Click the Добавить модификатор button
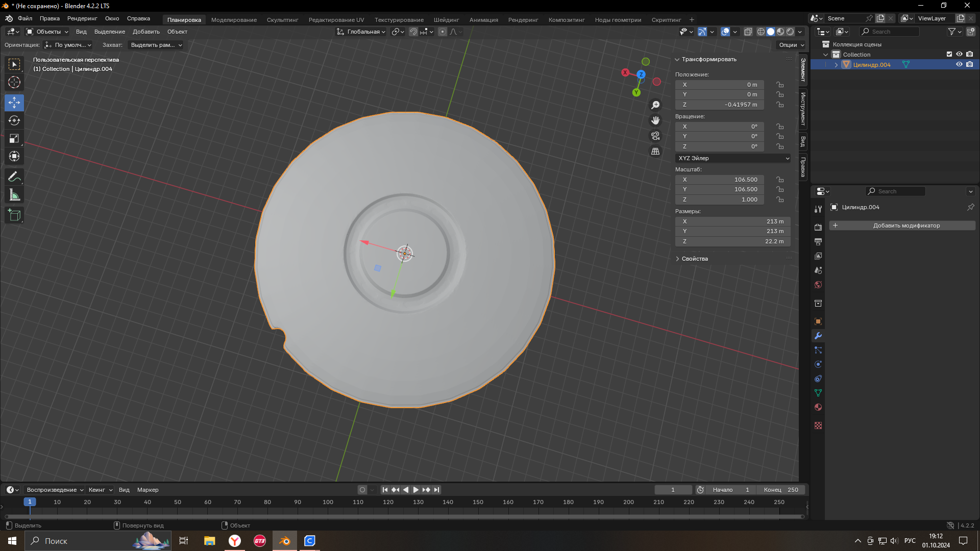The height and width of the screenshot is (551, 980). point(902,226)
